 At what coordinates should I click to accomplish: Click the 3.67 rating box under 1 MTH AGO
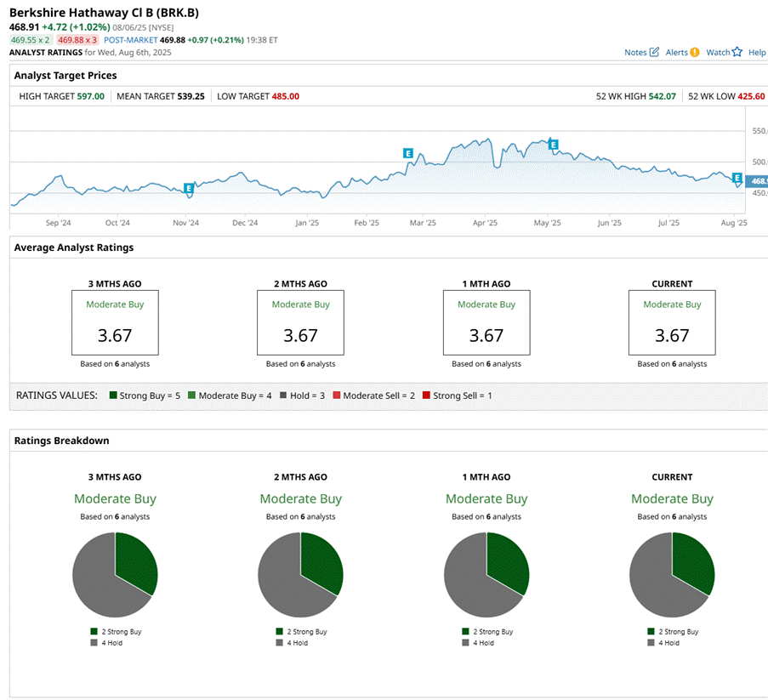point(486,323)
